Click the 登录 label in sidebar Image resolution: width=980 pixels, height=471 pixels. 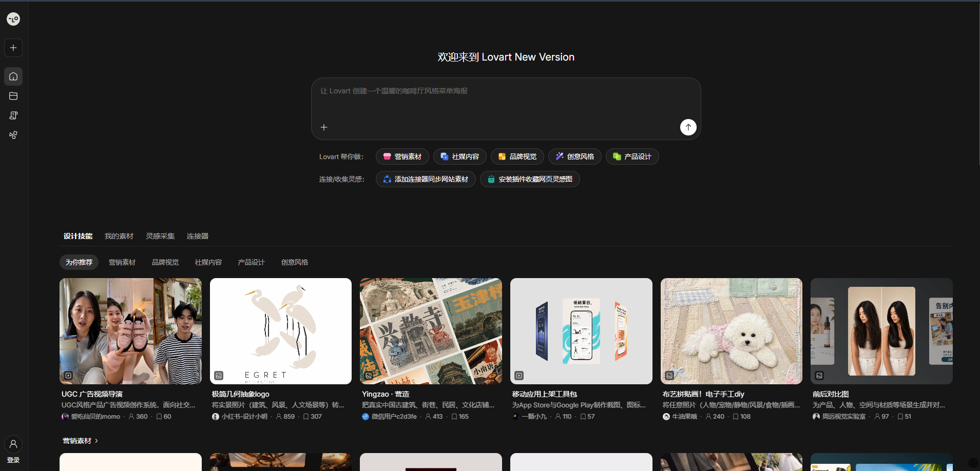[13, 460]
